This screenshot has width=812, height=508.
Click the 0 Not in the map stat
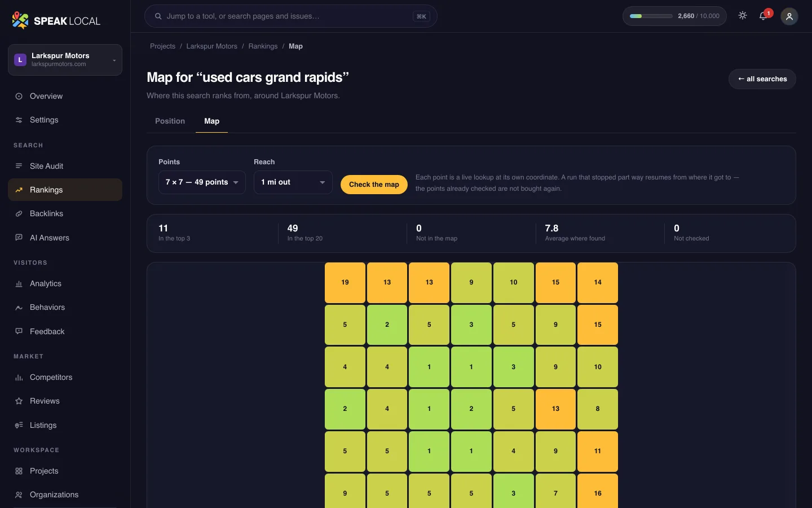(x=470, y=233)
